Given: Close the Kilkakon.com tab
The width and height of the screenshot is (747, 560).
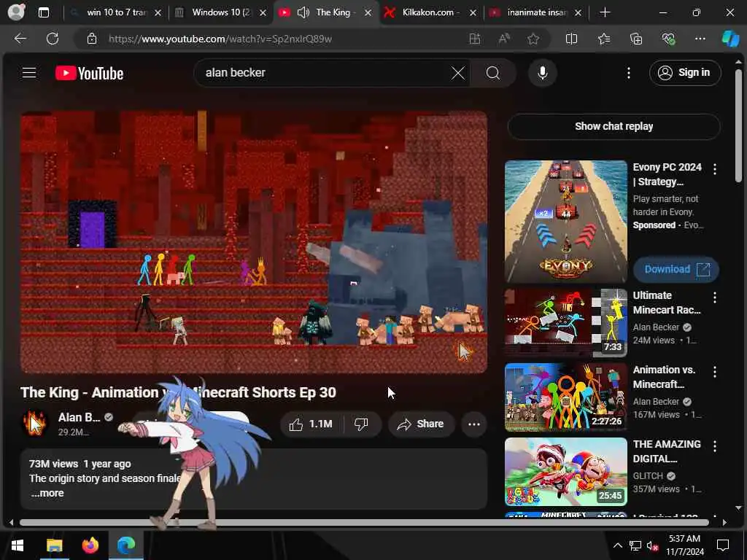Looking at the screenshot, I should tap(473, 13).
